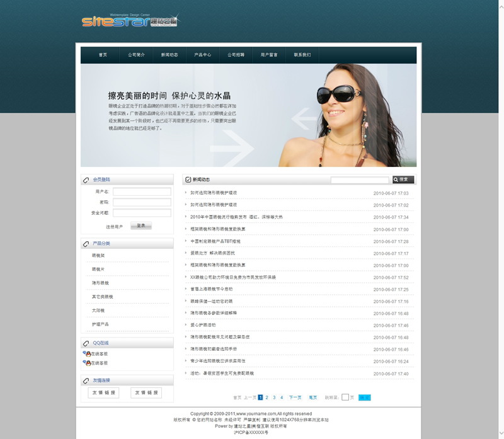Click the QQ在线 panel header icon
Screen dimensions: 504x439
86,343
